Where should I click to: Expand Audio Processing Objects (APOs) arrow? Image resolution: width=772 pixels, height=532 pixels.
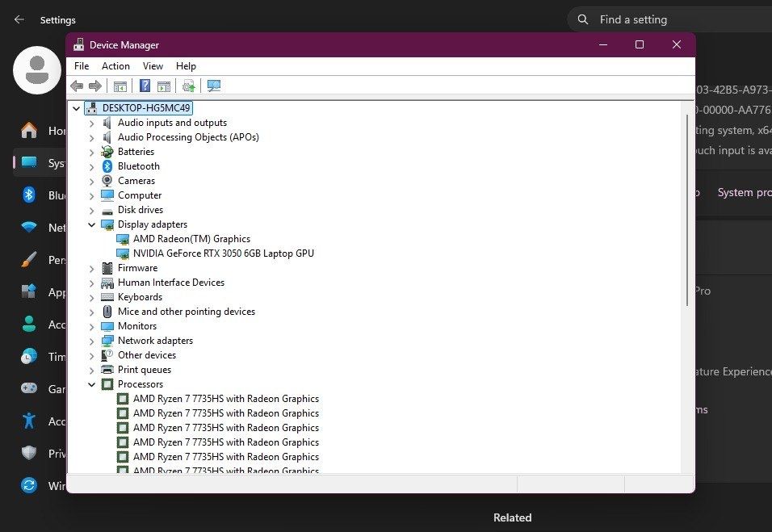pos(91,137)
